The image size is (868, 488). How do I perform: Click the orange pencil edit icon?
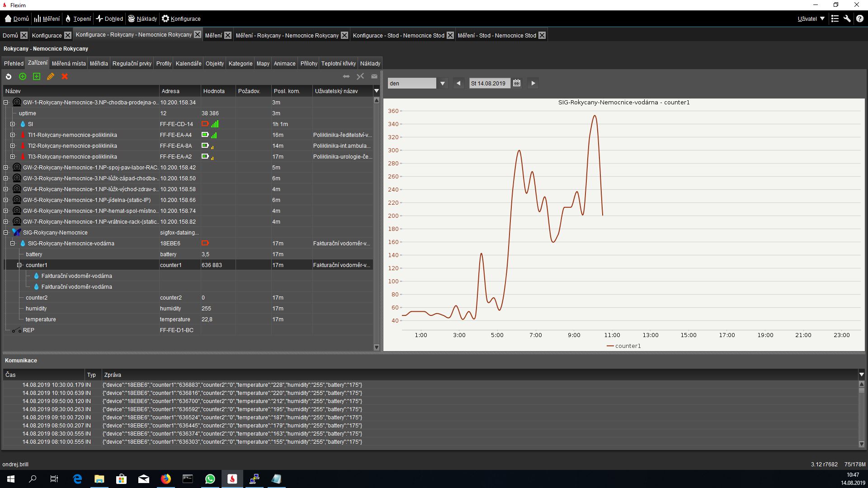[x=51, y=76]
